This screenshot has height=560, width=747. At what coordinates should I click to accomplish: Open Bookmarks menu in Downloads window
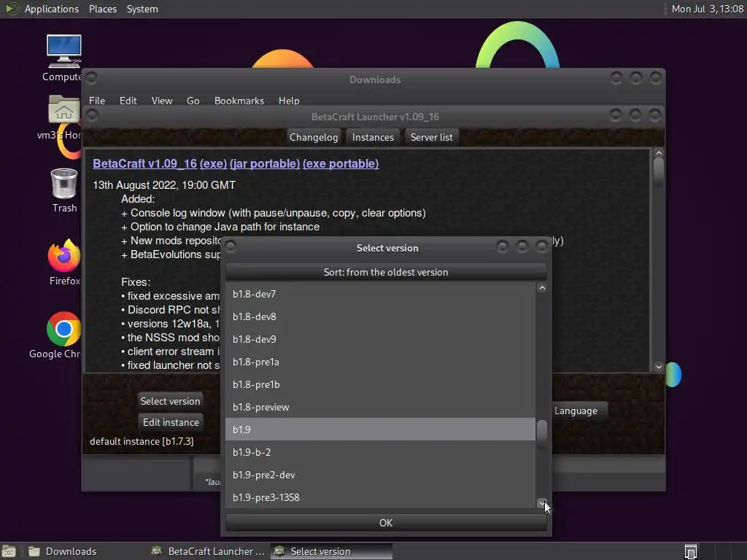tap(239, 101)
